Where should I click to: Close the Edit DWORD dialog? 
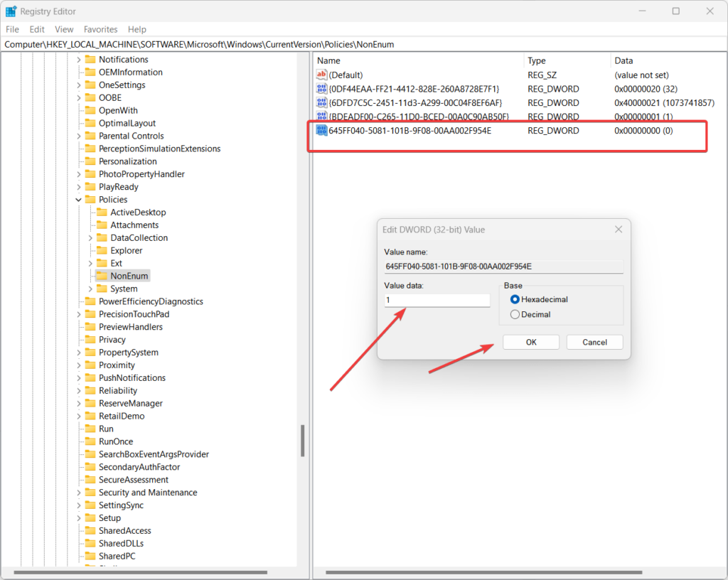click(619, 229)
